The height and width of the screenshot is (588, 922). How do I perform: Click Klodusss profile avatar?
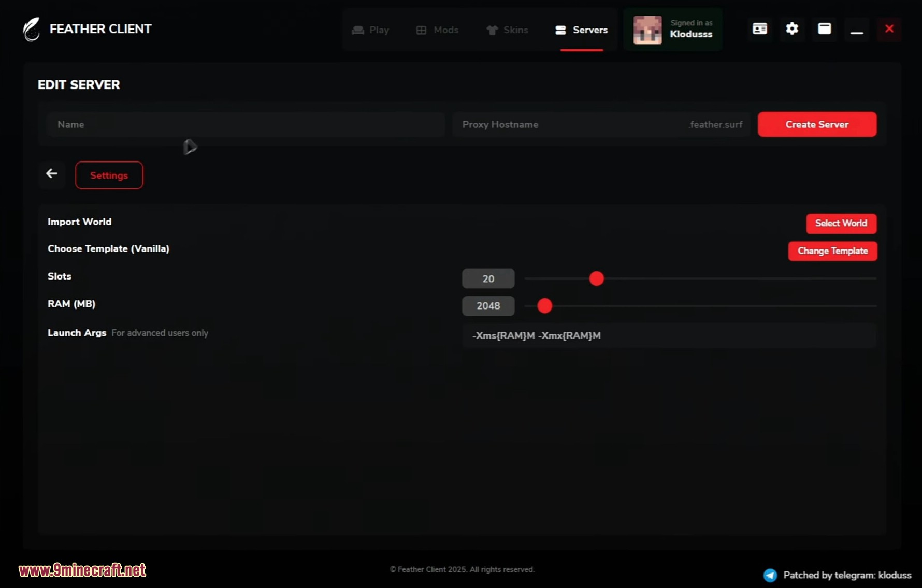(x=647, y=30)
